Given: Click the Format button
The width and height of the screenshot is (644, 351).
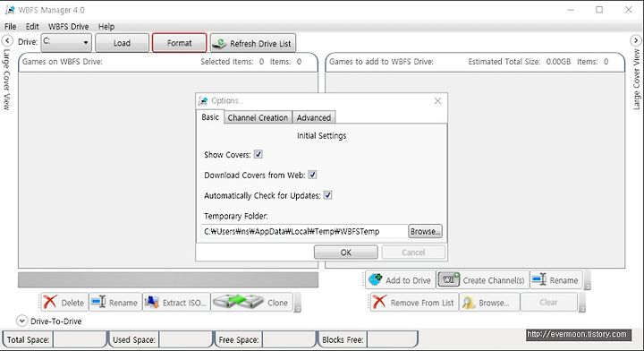Looking at the screenshot, I should pyautogui.click(x=180, y=43).
